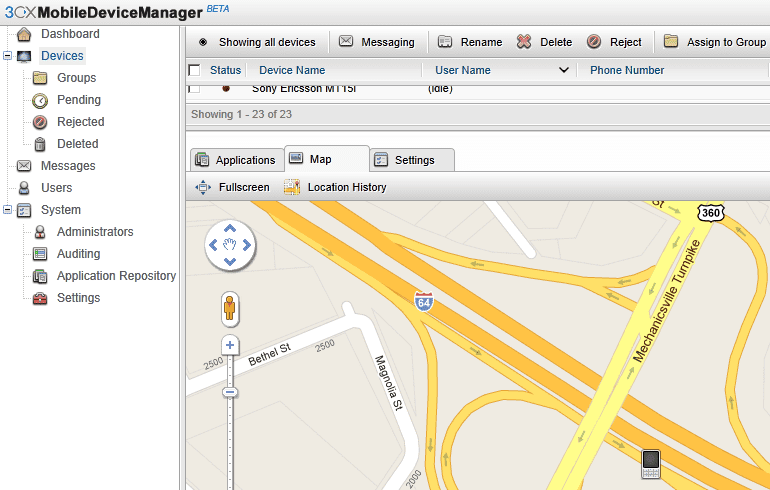The height and width of the screenshot is (490, 770).
Task: Switch to the Map tab
Action: pyautogui.click(x=327, y=159)
